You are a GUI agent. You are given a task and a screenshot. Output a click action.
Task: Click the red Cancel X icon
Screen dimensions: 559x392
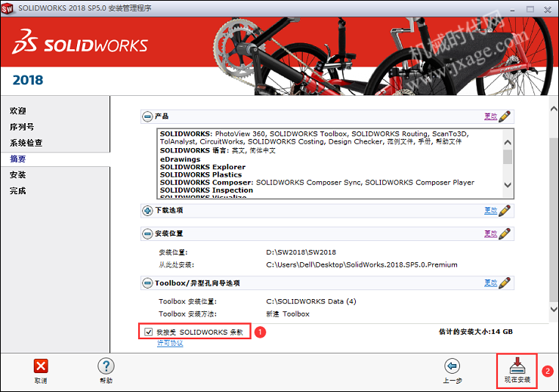pos(41,366)
